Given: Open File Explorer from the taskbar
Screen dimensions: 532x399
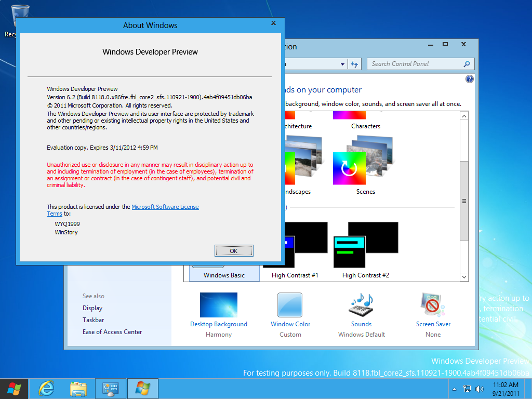Looking at the screenshot, I should [x=78, y=389].
